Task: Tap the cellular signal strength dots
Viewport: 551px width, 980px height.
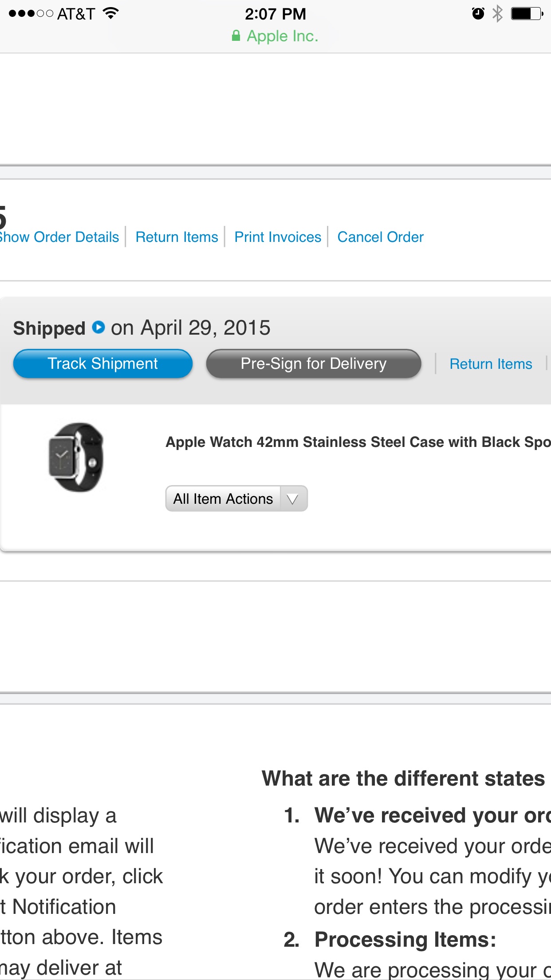Action: [31, 14]
